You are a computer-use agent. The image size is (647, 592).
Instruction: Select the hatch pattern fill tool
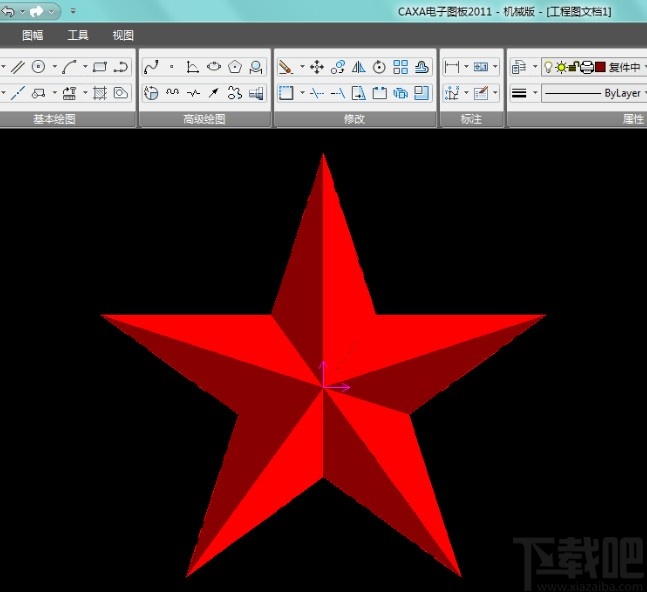100,93
